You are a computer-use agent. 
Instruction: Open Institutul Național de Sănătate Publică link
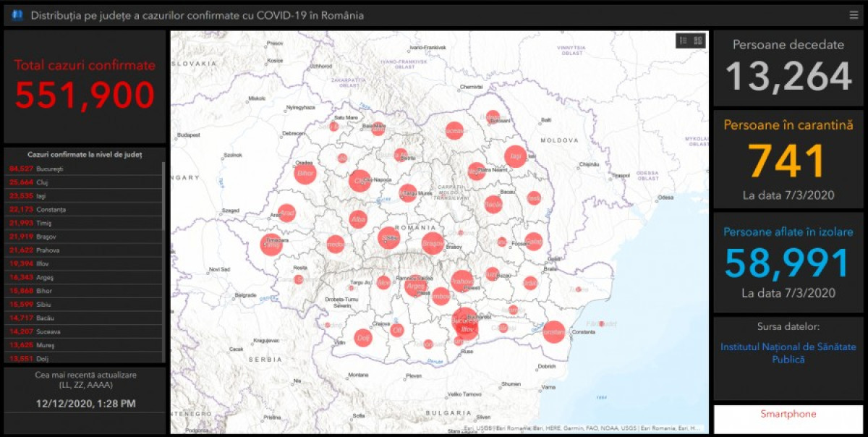tap(788, 353)
